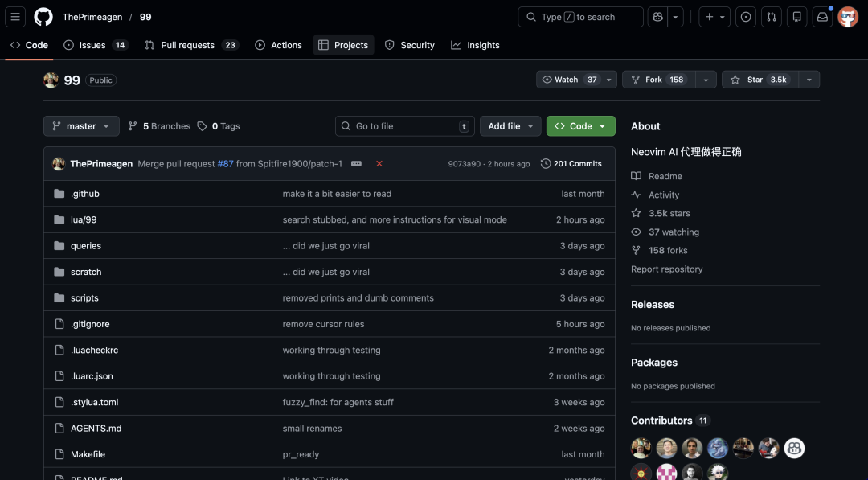The image size is (868, 480).
Task: Open the Actions tab
Action: (278, 45)
